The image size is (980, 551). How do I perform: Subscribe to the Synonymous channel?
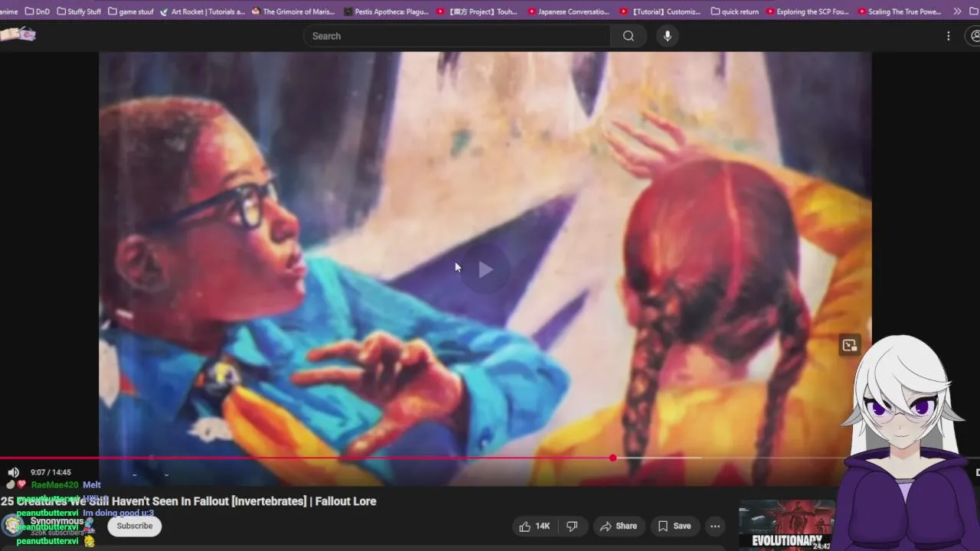click(135, 526)
